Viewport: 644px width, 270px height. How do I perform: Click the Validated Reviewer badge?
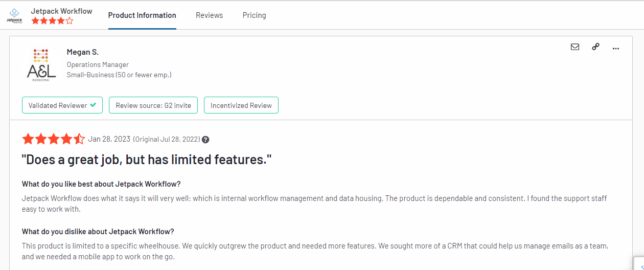click(x=62, y=105)
